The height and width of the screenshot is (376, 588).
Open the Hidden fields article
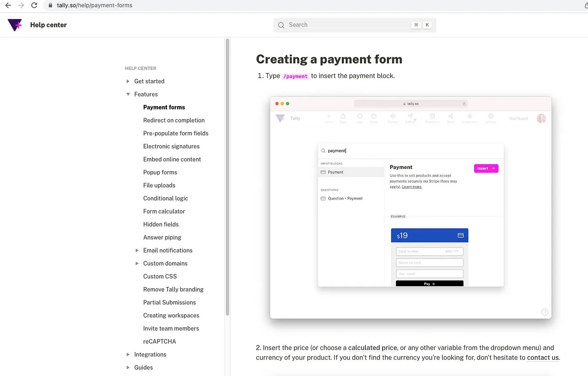pyautogui.click(x=161, y=225)
